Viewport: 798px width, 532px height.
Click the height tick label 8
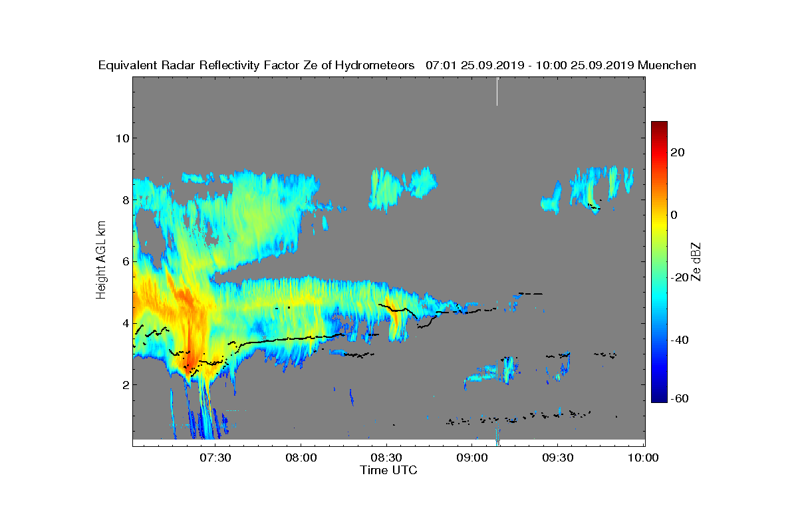pyautogui.click(x=125, y=199)
